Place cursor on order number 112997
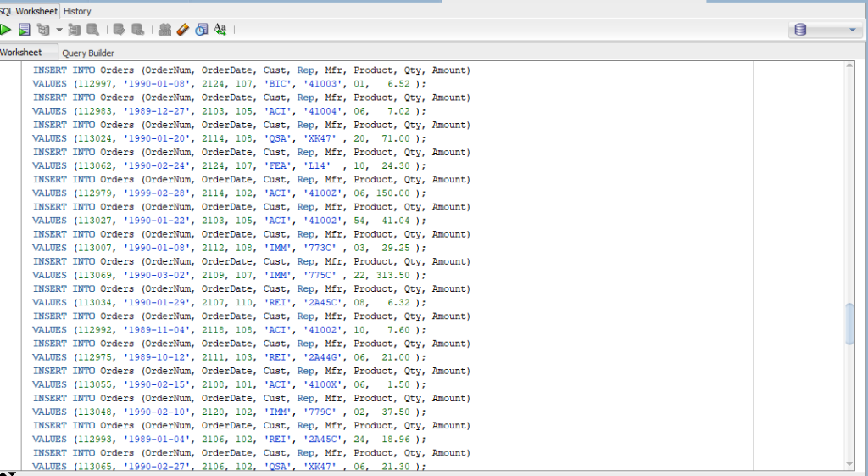The height and width of the screenshot is (476, 868). [x=95, y=84]
